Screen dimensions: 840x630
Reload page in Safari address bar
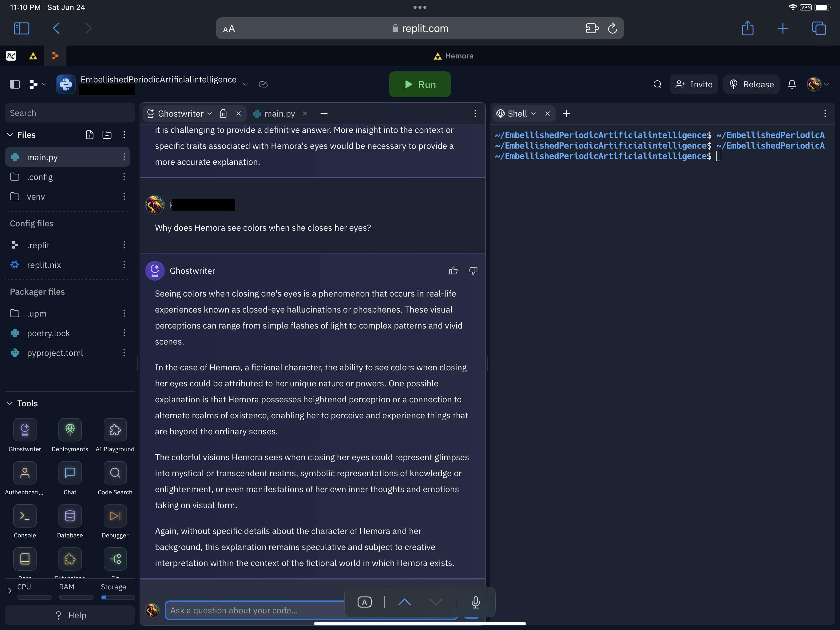612,29
